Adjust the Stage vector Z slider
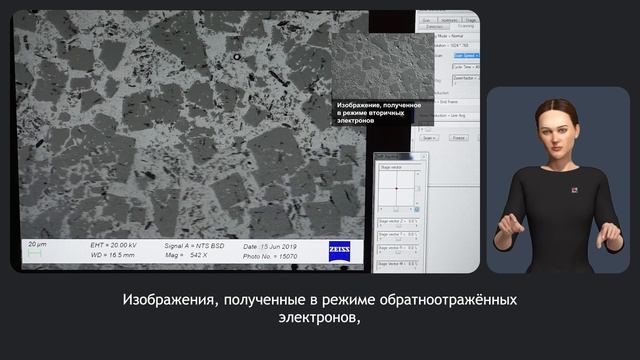The image size is (640, 360). pos(398,226)
